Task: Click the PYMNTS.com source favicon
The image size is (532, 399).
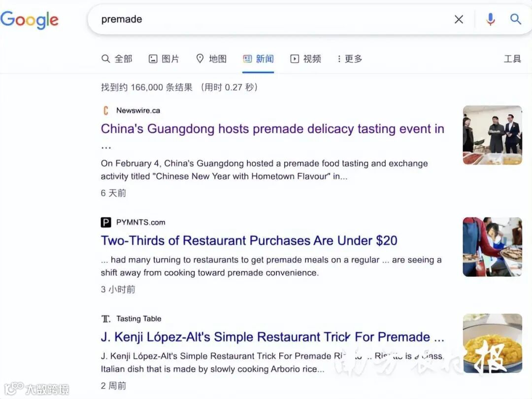Action: pyautogui.click(x=106, y=222)
